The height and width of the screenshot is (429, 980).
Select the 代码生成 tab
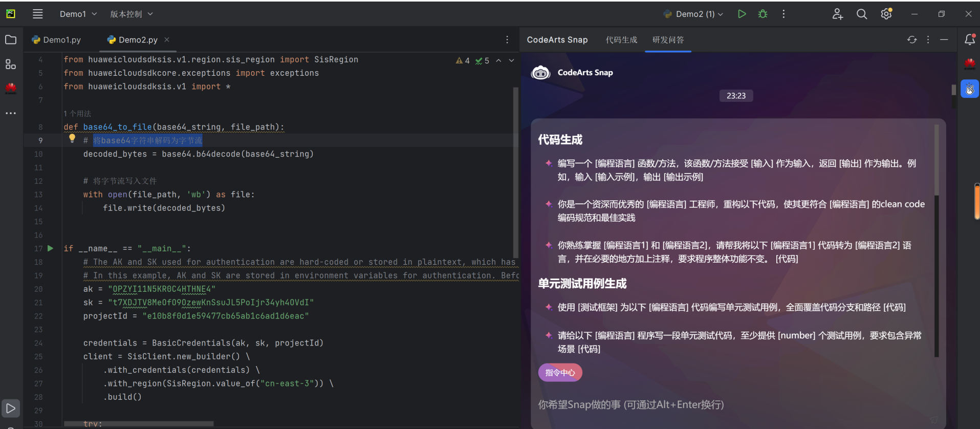click(x=621, y=40)
